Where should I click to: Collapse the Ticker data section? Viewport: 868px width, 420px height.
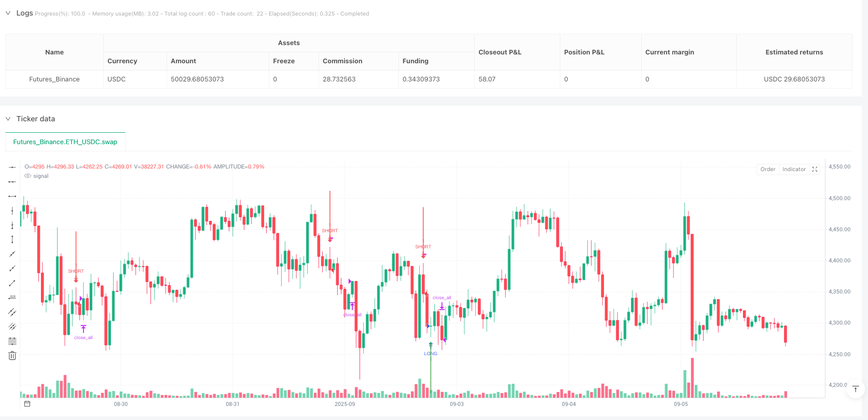pyautogui.click(x=8, y=119)
